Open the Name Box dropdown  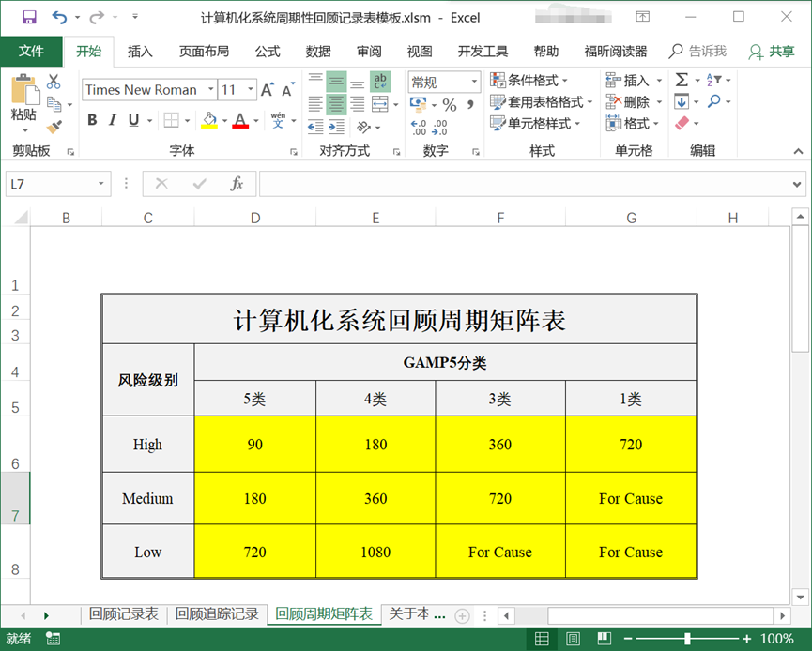(101, 185)
